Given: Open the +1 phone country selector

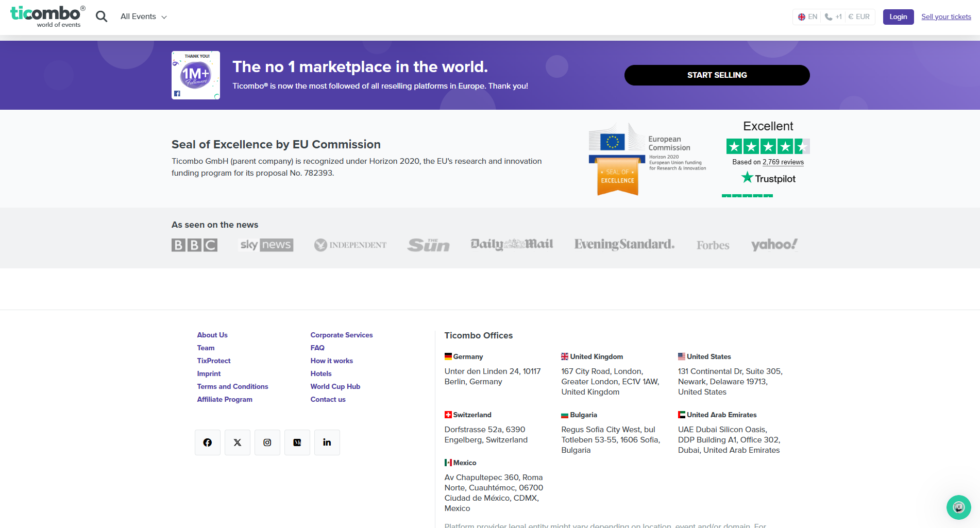Looking at the screenshot, I should click(833, 16).
